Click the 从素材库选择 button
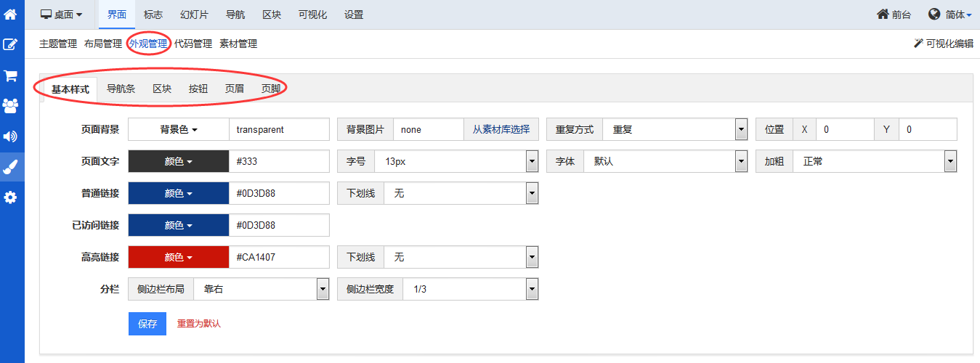Viewport: 980px width, 363px height. pyautogui.click(x=501, y=129)
